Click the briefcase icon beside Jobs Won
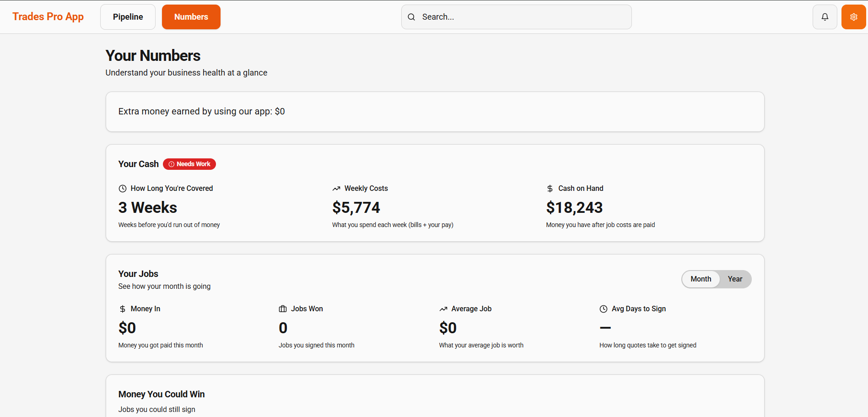The width and height of the screenshot is (868, 417). 282,309
